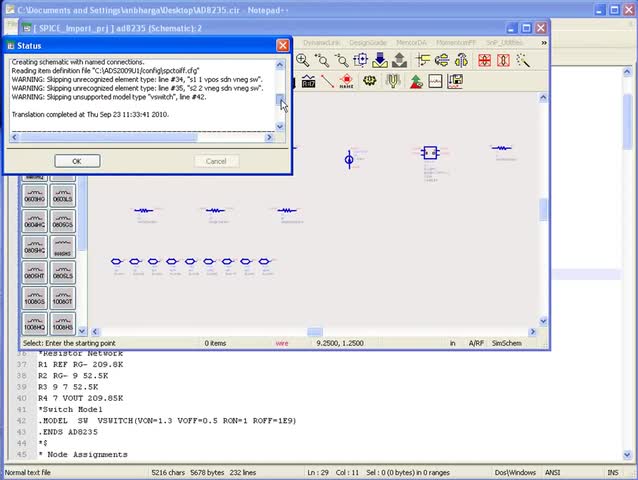Click the schematic vertical scrollbar thumb

tap(543, 209)
